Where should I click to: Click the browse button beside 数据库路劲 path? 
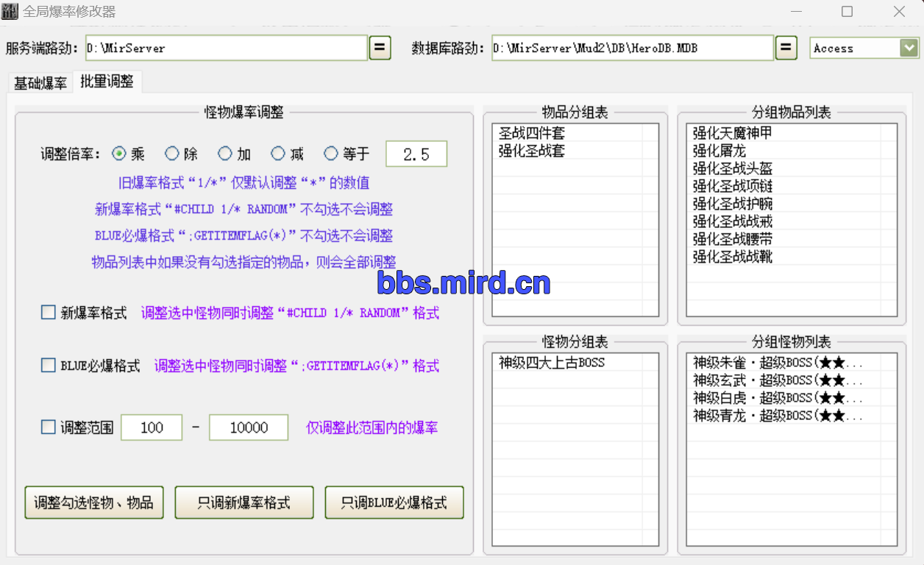click(x=786, y=48)
